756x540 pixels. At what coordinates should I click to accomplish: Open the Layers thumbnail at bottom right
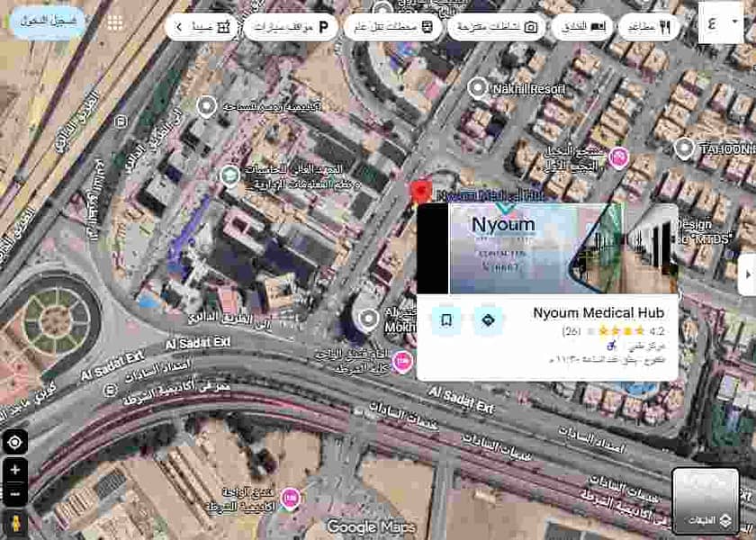click(706, 501)
